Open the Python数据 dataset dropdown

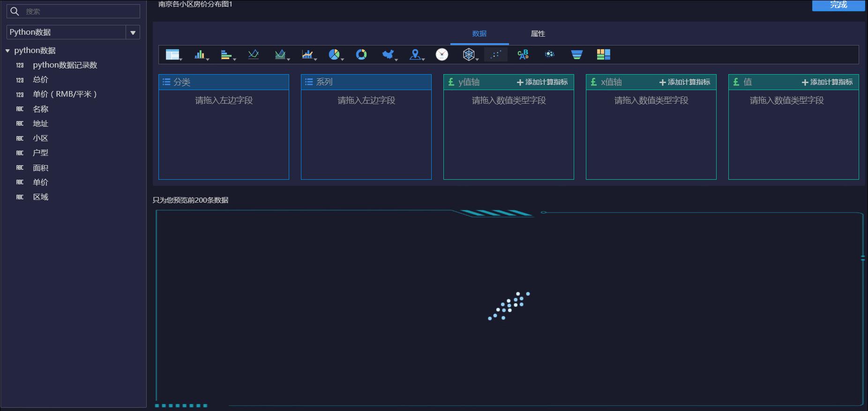tap(133, 32)
